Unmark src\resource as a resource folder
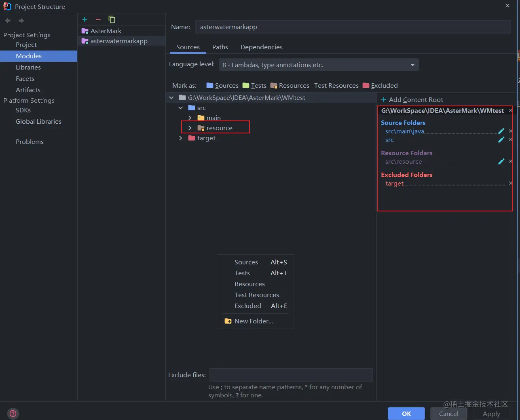The image size is (520, 420). coord(510,161)
